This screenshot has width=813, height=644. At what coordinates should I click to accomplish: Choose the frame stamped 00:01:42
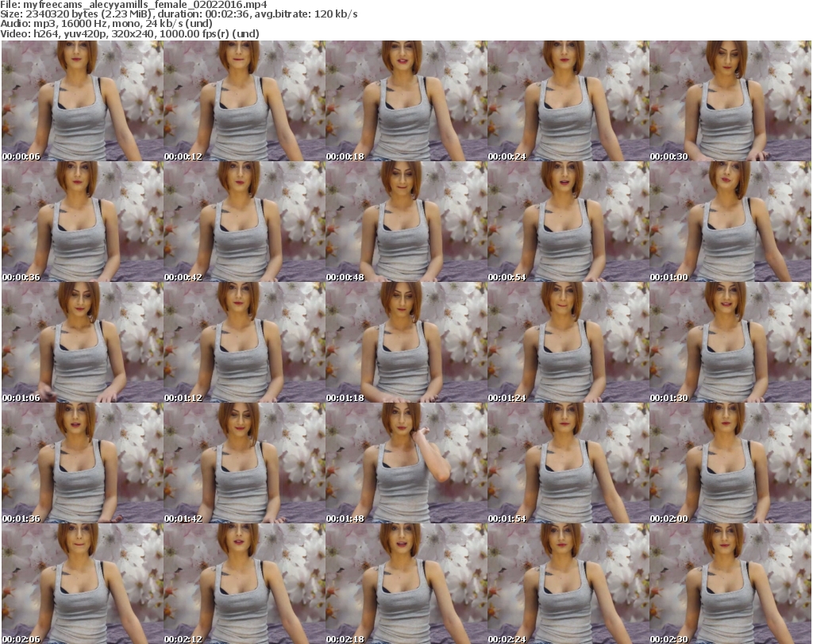pyautogui.click(x=245, y=463)
